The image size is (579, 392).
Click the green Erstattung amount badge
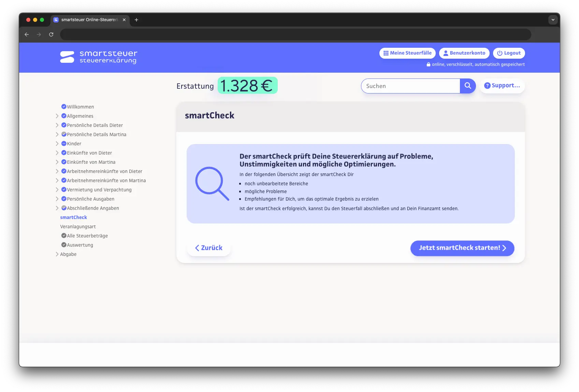pyautogui.click(x=247, y=86)
